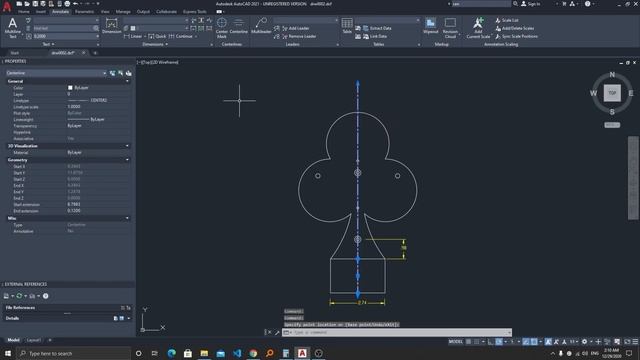Toggle object snap in status bar
The width and height of the screenshot is (640, 360).
click(534, 342)
